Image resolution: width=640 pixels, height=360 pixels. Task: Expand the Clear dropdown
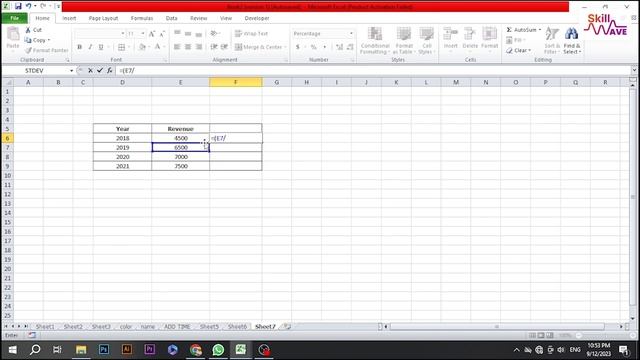[x=529, y=50]
